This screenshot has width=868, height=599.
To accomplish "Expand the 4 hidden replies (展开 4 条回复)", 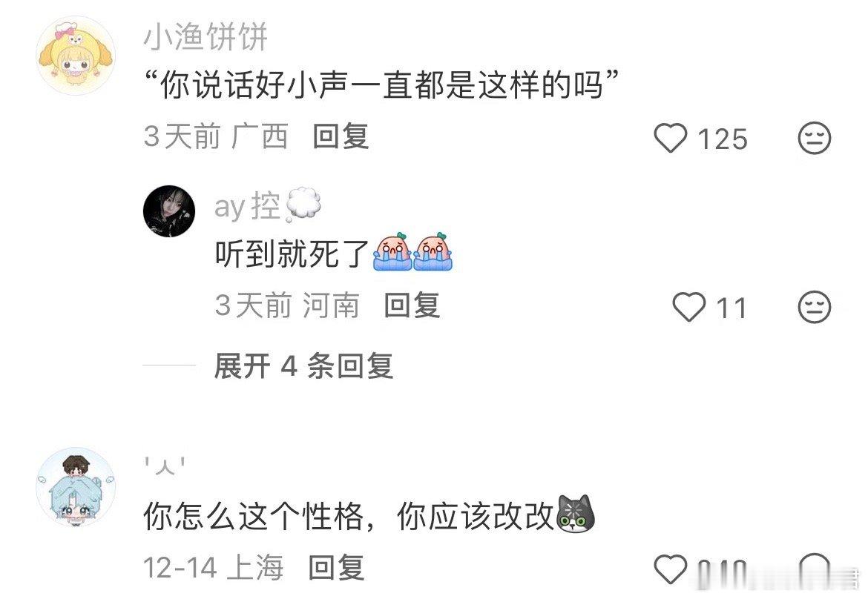I will tap(303, 366).
